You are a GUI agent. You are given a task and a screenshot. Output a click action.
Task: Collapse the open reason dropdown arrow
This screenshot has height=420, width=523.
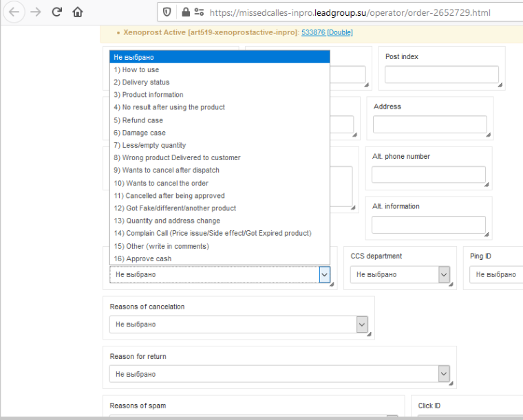point(324,275)
